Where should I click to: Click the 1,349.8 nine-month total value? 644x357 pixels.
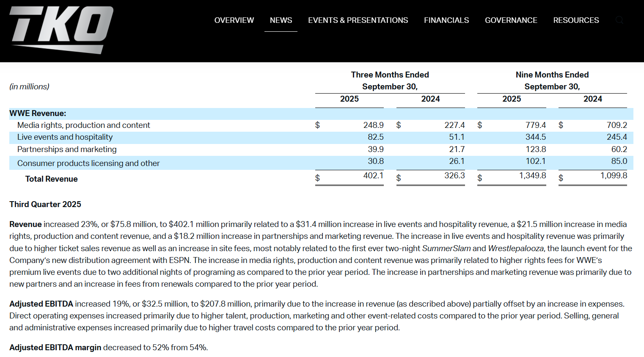click(532, 176)
